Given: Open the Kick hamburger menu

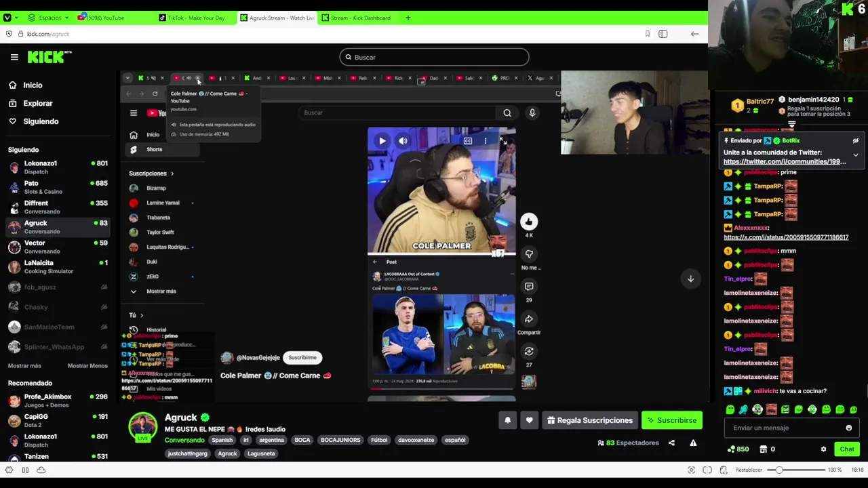Looking at the screenshot, I should [14, 57].
